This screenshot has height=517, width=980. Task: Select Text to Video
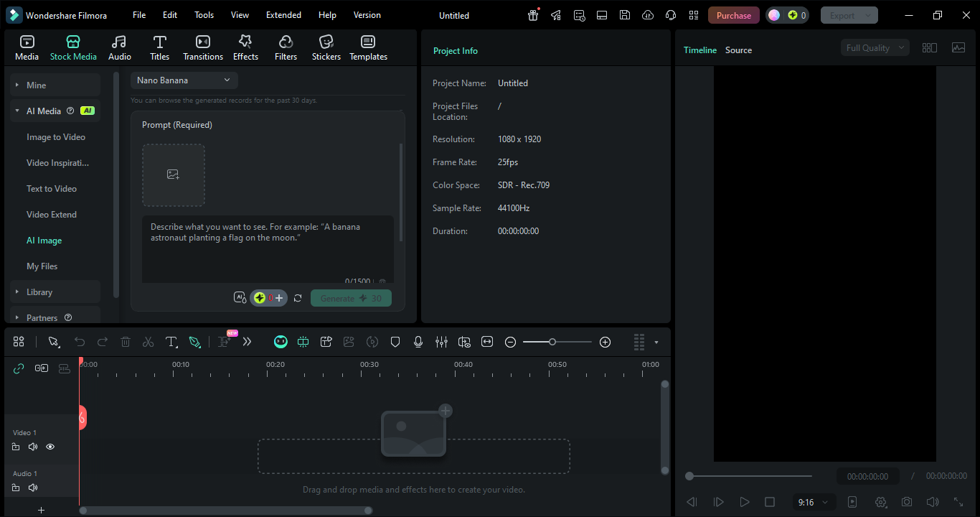(x=52, y=188)
